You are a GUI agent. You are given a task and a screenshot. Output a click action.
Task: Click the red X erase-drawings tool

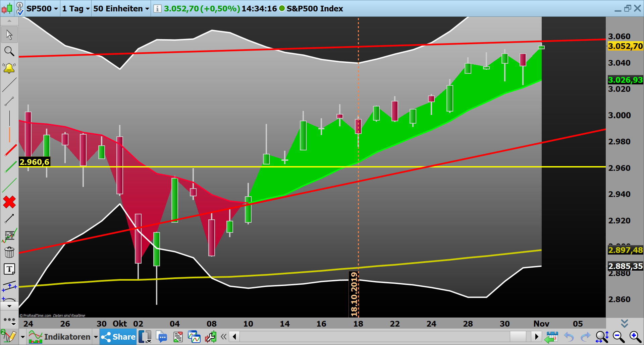pyautogui.click(x=9, y=202)
